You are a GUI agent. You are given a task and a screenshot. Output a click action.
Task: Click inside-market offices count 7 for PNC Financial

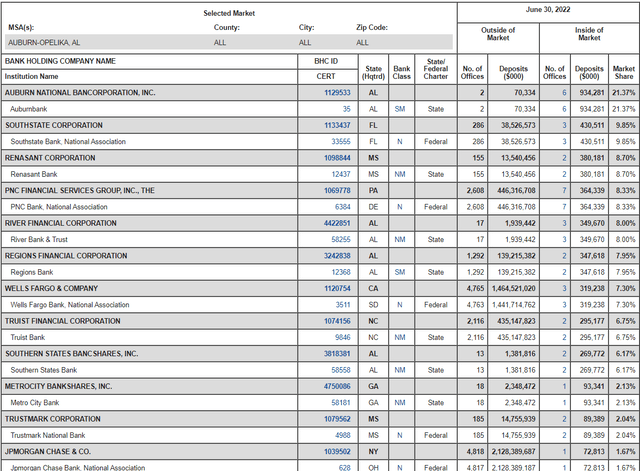(564, 191)
